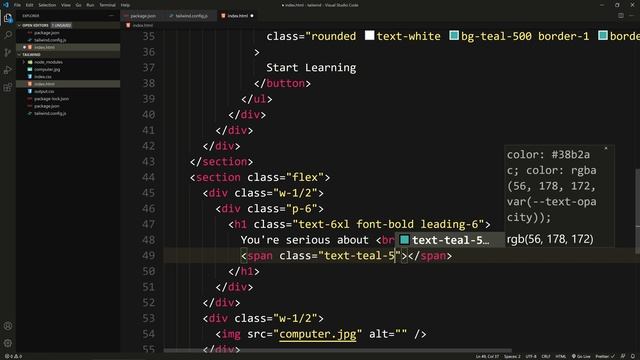Click the "rgb(56, 178, 172)" value text
The image size is (640, 360).
pyautogui.click(x=550, y=239)
